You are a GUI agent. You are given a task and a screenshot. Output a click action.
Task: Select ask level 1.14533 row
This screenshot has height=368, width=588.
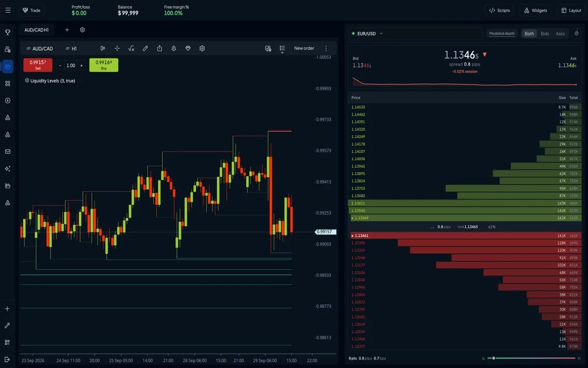(465, 107)
